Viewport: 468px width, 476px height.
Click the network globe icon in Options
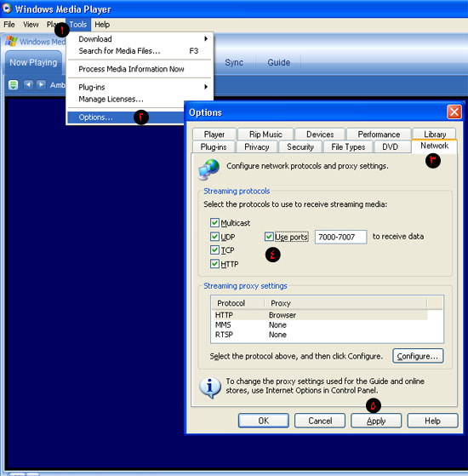209,169
